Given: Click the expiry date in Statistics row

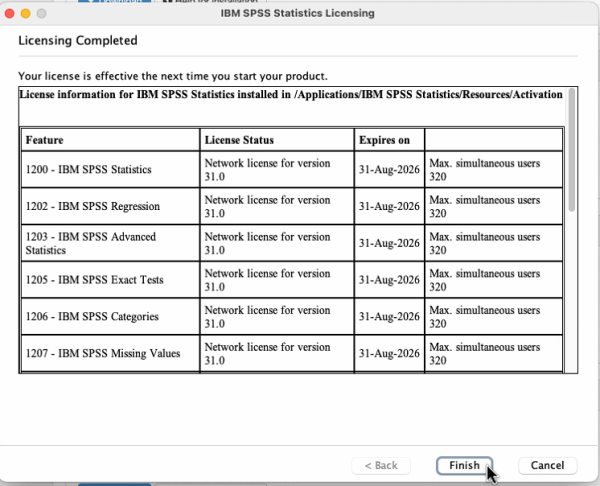Looking at the screenshot, I should (389, 170).
